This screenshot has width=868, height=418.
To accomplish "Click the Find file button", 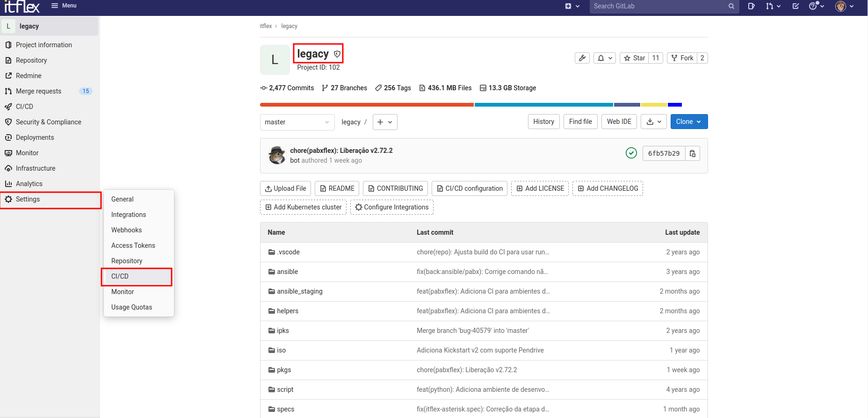I will coord(580,122).
